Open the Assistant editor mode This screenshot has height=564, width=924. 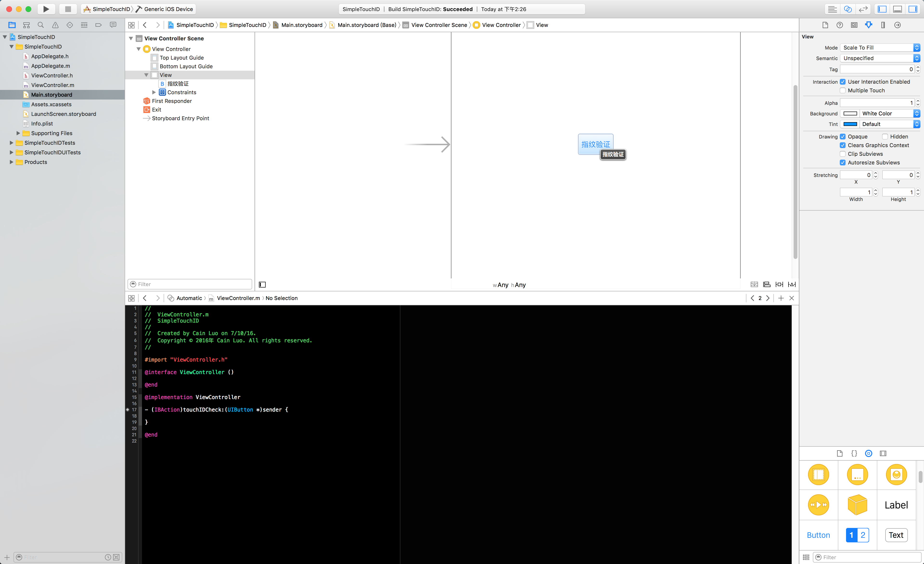pyautogui.click(x=847, y=9)
